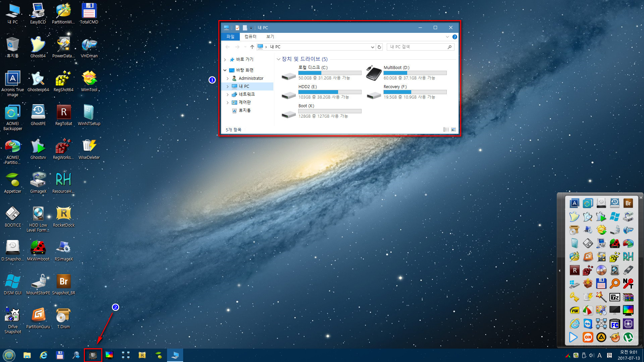Switch to the 컴퓨터 ribbon tab
644x362 pixels.
point(250,37)
